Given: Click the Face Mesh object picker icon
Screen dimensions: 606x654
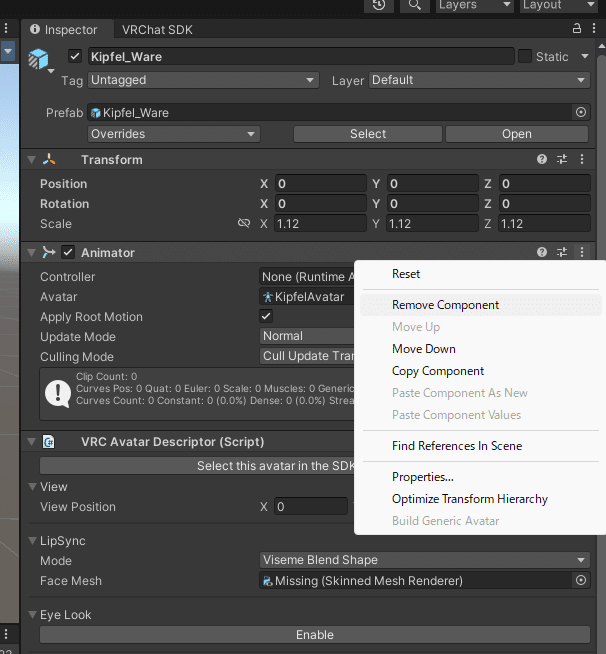Looking at the screenshot, I should 581,580.
